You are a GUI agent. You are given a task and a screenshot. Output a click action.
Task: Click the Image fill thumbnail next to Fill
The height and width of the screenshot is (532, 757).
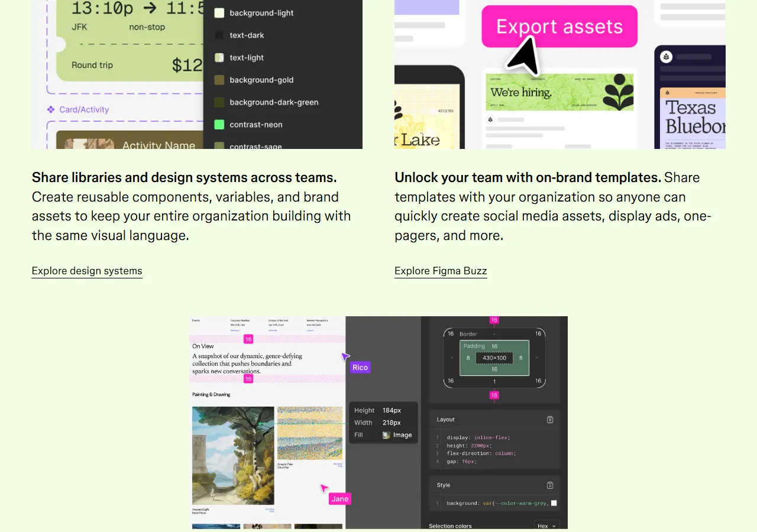[x=385, y=434]
